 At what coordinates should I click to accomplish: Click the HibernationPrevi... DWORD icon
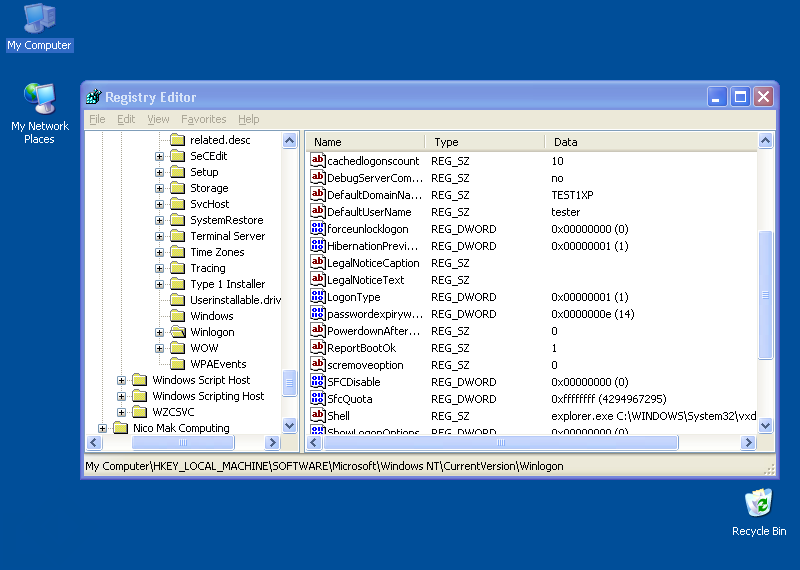[317, 245]
